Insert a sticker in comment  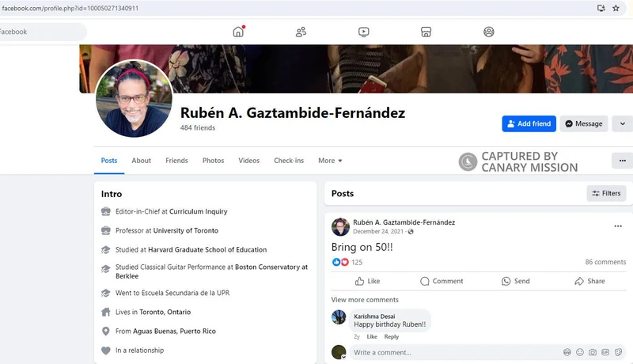click(618, 352)
